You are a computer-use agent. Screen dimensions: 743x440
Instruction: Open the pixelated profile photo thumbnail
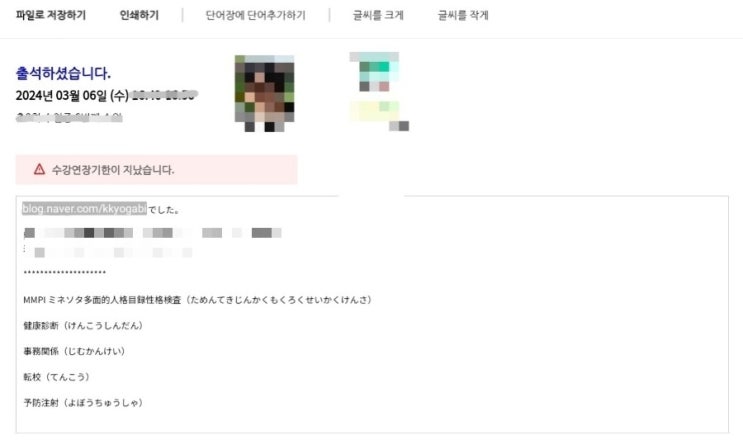tap(264, 93)
